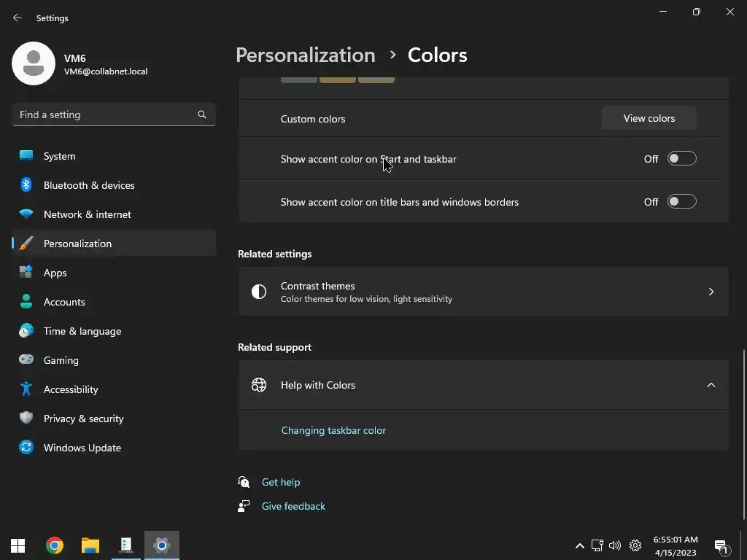747x560 pixels.
Task: Collapse the Help with Colors section
Action: pos(711,385)
